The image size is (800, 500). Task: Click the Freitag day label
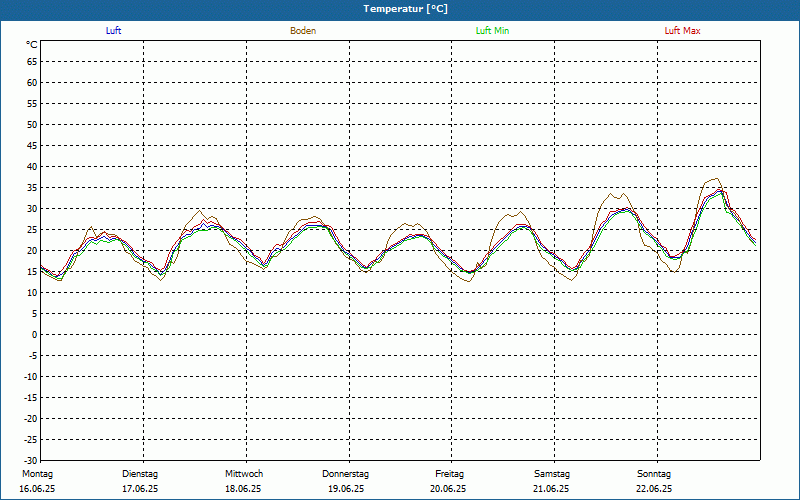[x=450, y=473]
